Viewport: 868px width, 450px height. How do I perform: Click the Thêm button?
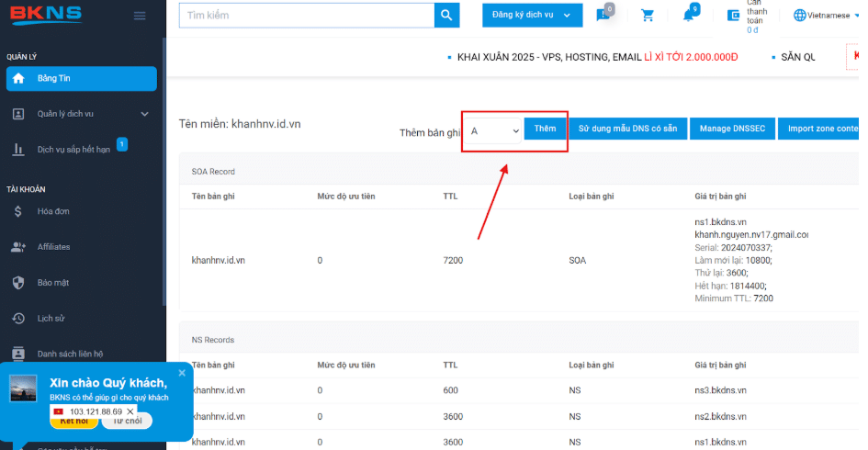545,129
